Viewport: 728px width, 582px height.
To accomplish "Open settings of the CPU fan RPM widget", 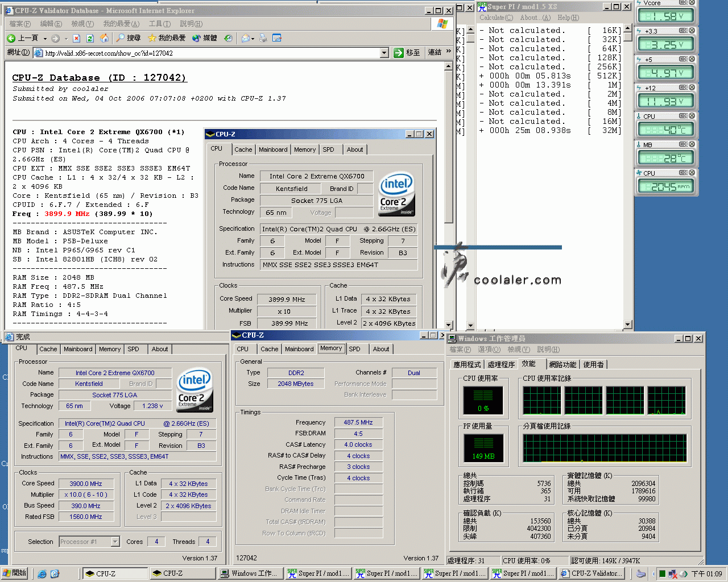I will [x=684, y=173].
